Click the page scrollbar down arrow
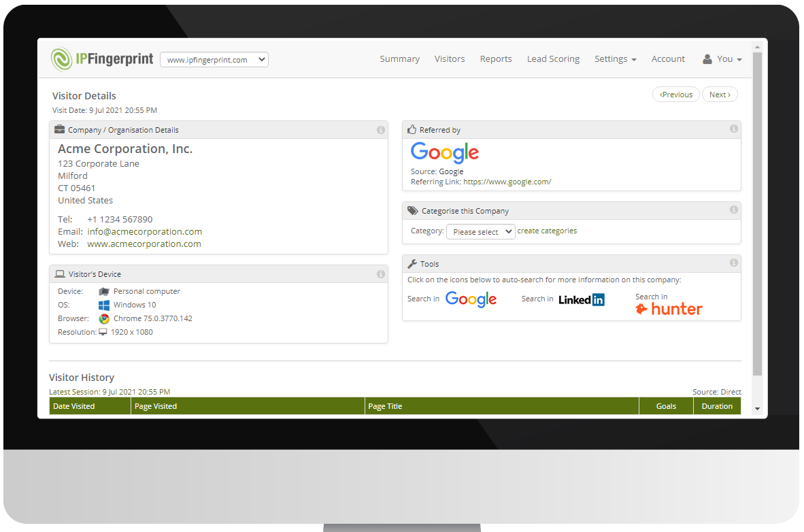The height and width of the screenshot is (532, 804). (x=757, y=410)
